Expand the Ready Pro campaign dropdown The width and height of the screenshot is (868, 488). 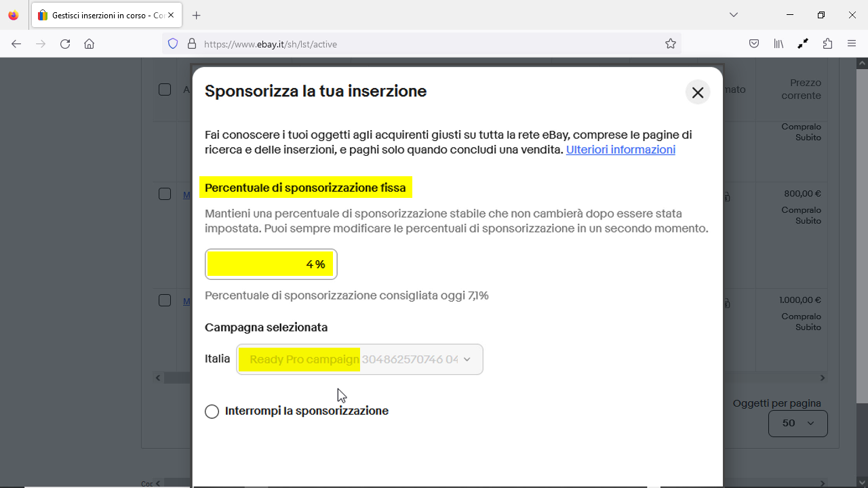click(x=359, y=359)
